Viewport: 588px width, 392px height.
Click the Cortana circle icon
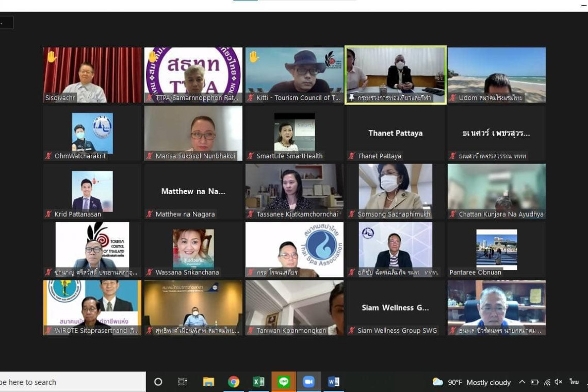pos(158,382)
